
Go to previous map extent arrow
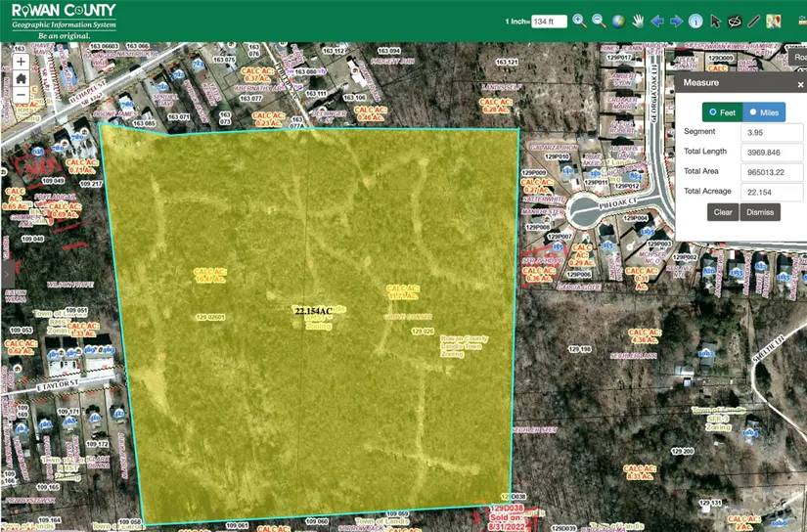pos(657,21)
